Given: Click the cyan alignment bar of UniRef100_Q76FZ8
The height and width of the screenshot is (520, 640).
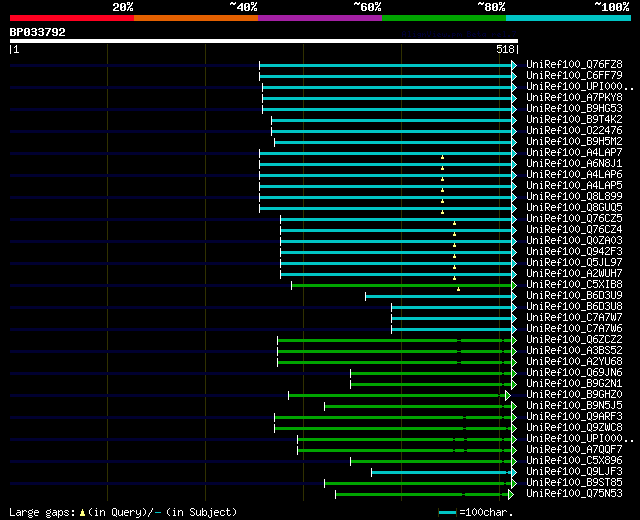Looking at the screenshot, I should tap(385, 65).
